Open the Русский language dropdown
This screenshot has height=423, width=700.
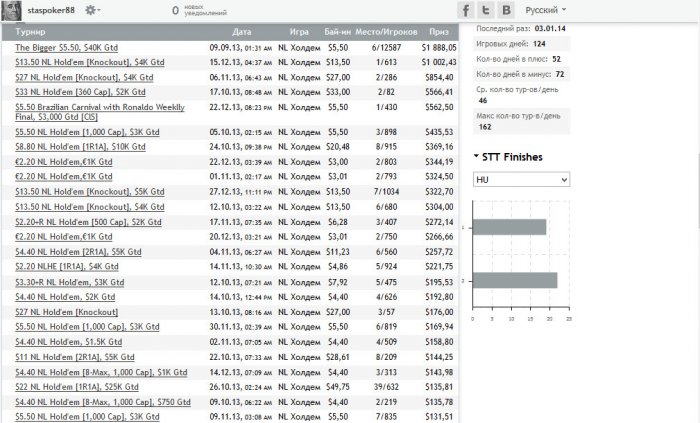(546, 10)
